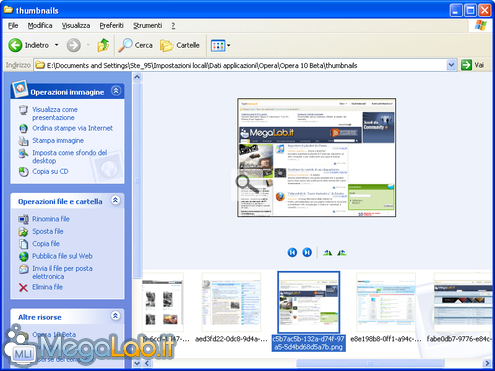Rotate the image counterclockwise
The image size is (495, 371).
pyautogui.click(x=342, y=253)
